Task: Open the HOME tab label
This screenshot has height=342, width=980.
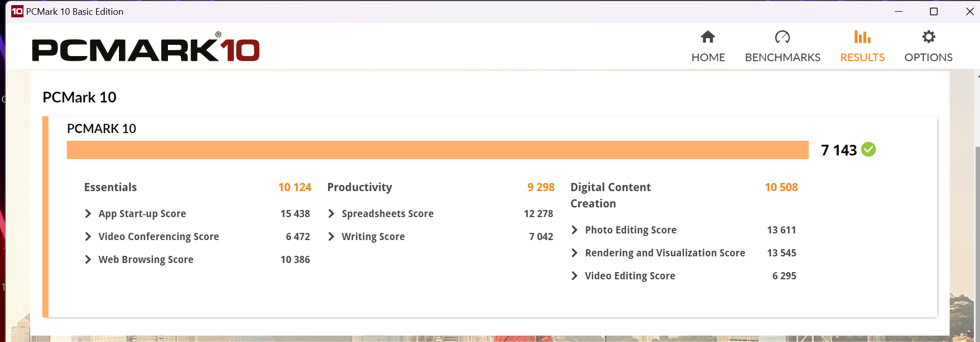Action: tap(708, 57)
